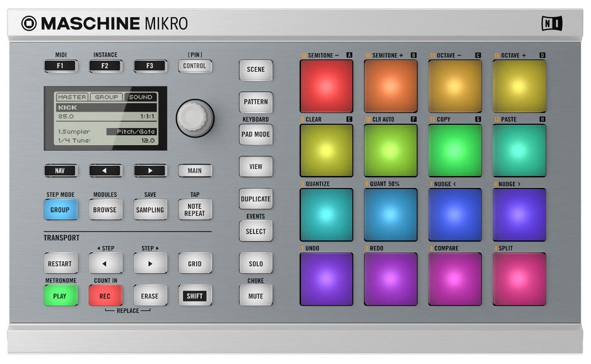The width and height of the screenshot is (591, 364).
Task: Toggle the GRID button
Action: click(194, 264)
